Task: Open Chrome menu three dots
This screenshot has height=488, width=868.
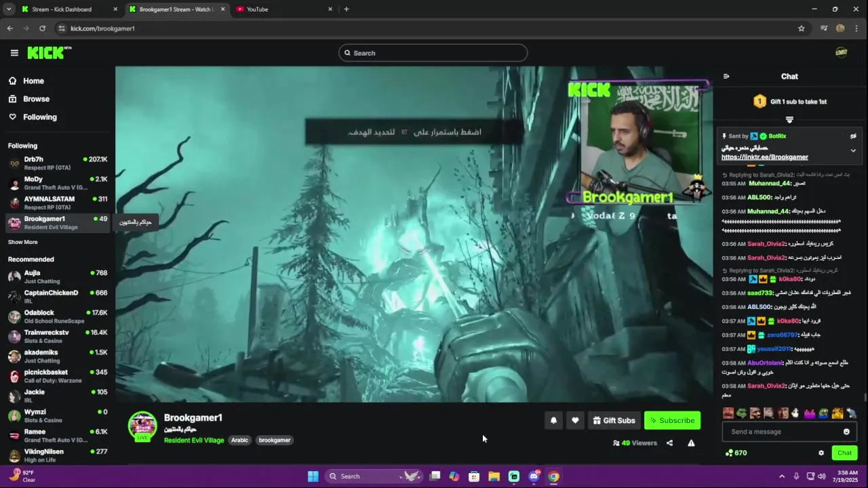Action: pos(857,28)
